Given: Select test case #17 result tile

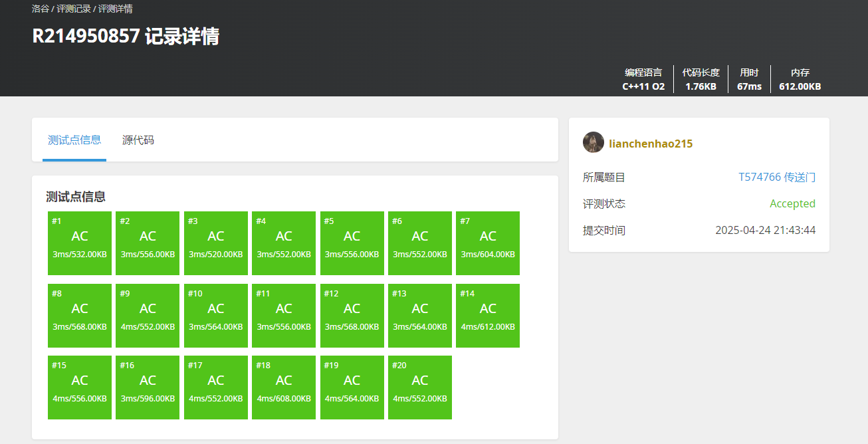Looking at the screenshot, I should click(216, 388).
